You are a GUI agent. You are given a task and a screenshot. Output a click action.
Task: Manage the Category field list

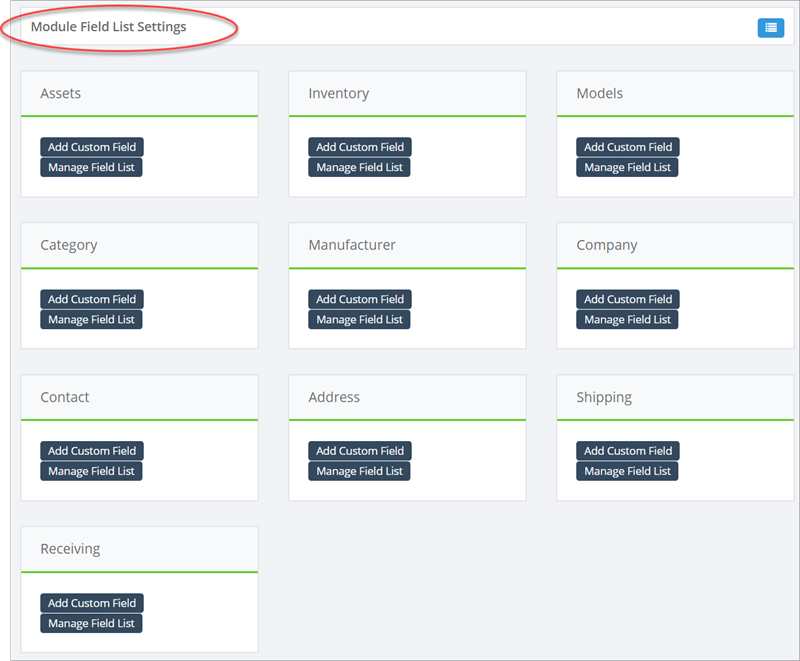click(91, 319)
